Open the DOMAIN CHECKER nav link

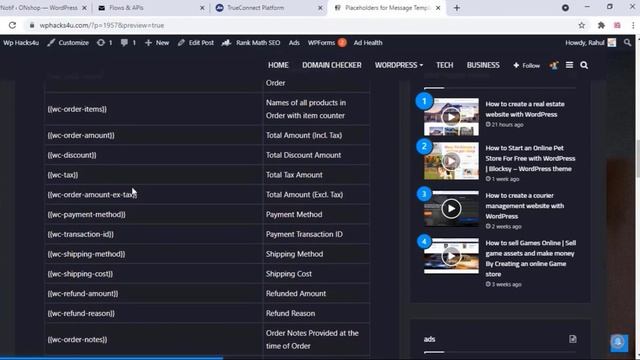coord(331,65)
